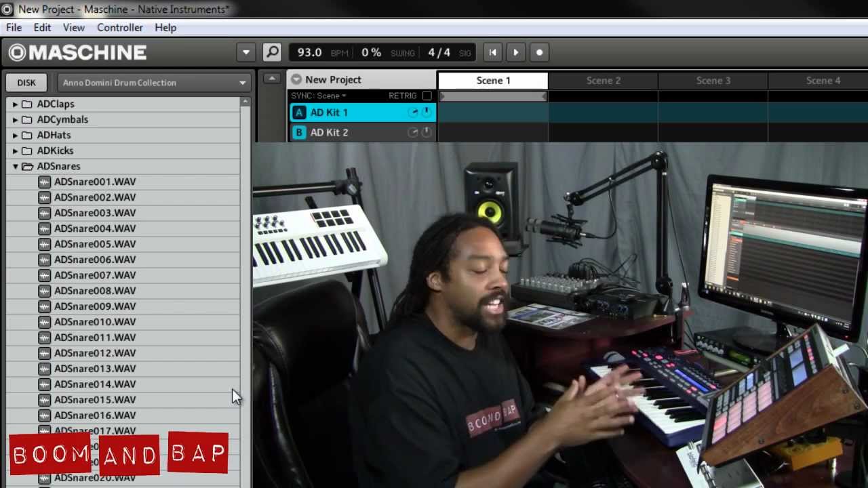The height and width of the screenshot is (488, 868).
Task: Click the waveform icon of ADSnare009.WAV
Action: click(45, 306)
